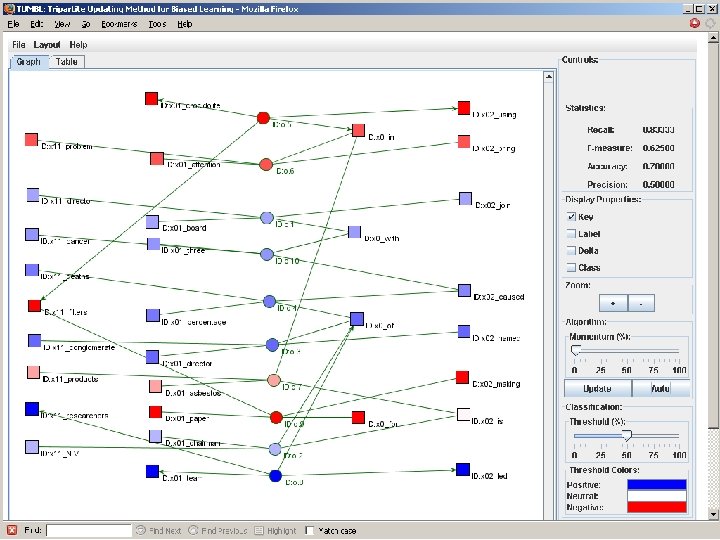The width and height of the screenshot is (720, 540).
Task: Click the Update button
Action: (x=597, y=388)
